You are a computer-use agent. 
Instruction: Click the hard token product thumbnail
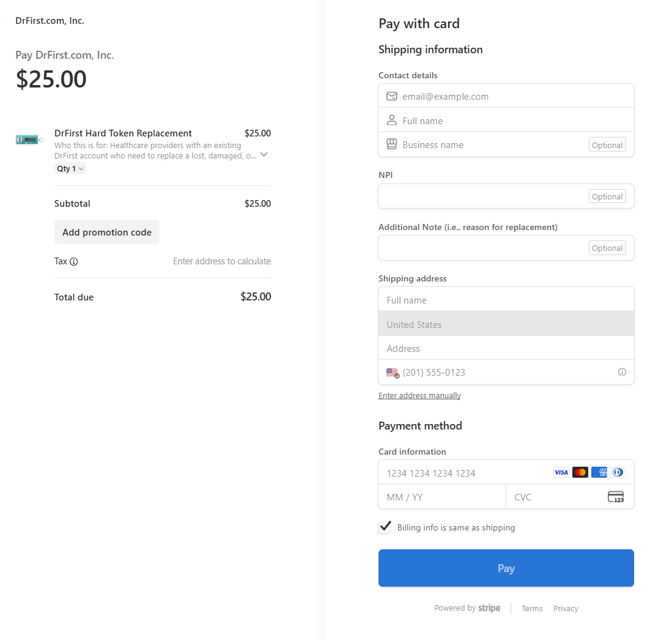point(28,140)
